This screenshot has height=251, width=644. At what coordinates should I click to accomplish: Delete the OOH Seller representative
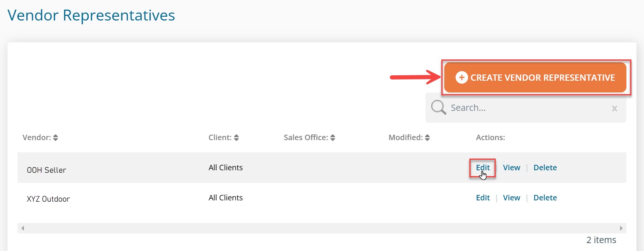click(x=545, y=167)
